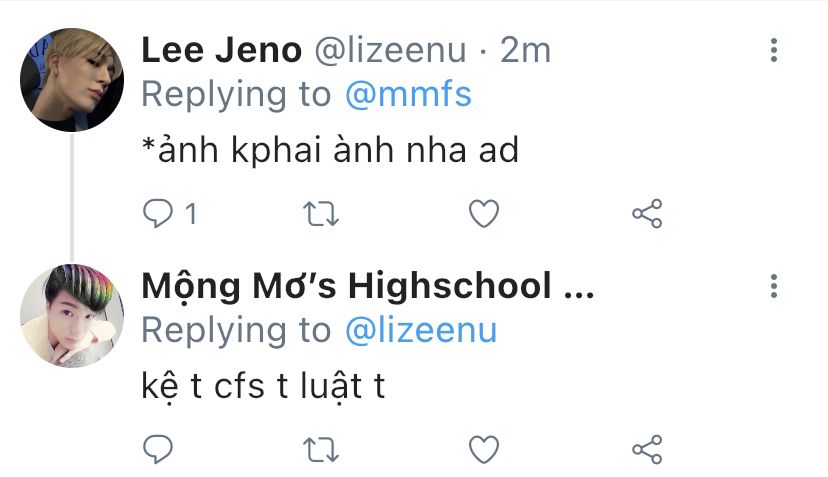Viewport: 828px width, 477px height.
Task: Share Lee Jeno's tweet
Action: (647, 213)
